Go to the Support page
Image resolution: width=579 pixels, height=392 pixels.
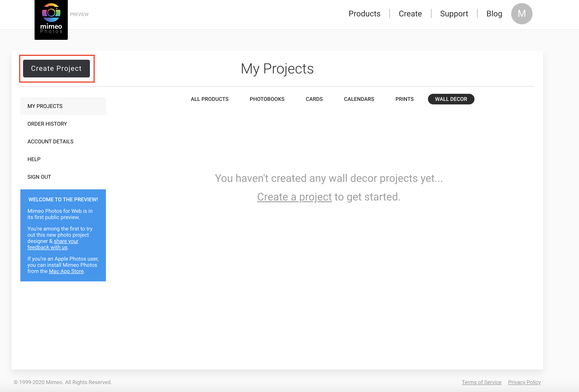coord(454,14)
